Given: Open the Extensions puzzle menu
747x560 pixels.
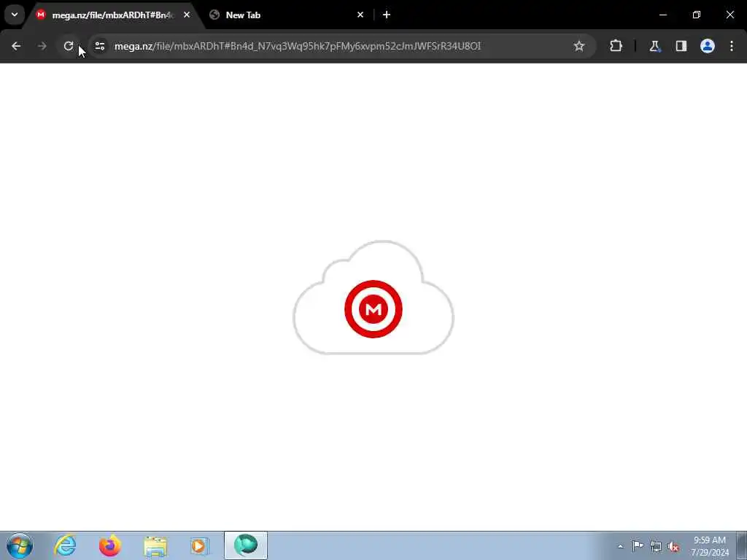Looking at the screenshot, I should coord(616,46).
